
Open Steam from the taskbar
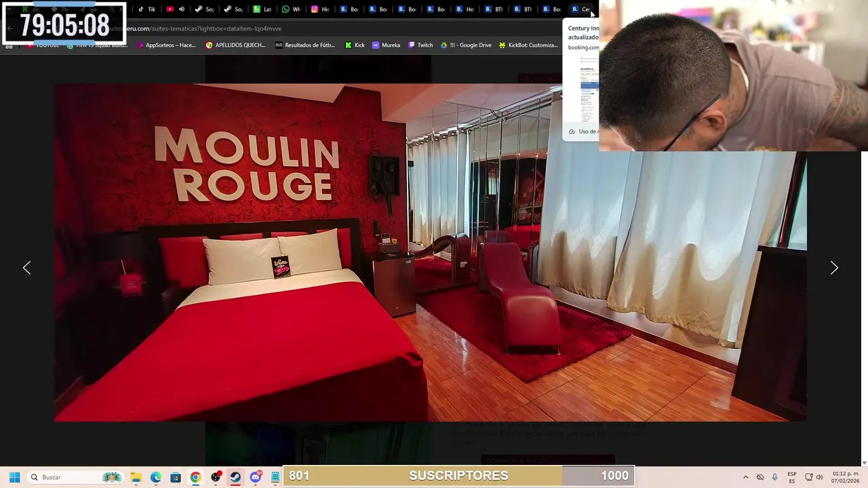click(x=235, y=477)
